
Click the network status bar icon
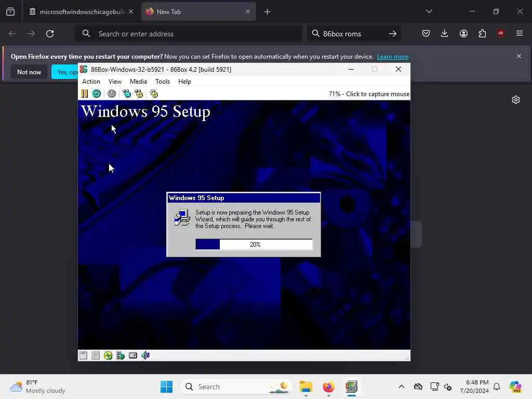(x=121, y=355)
